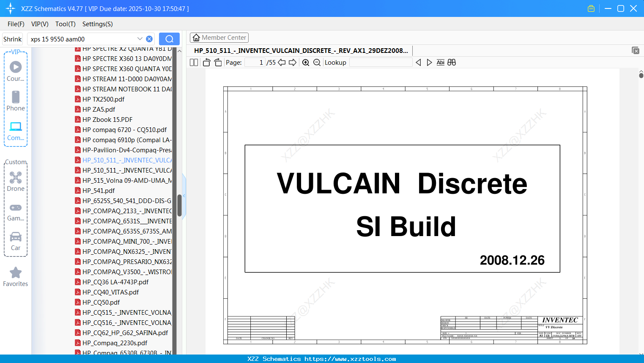
Task: Open HP_CQ50.pdf
Action: tap(101, 302)
